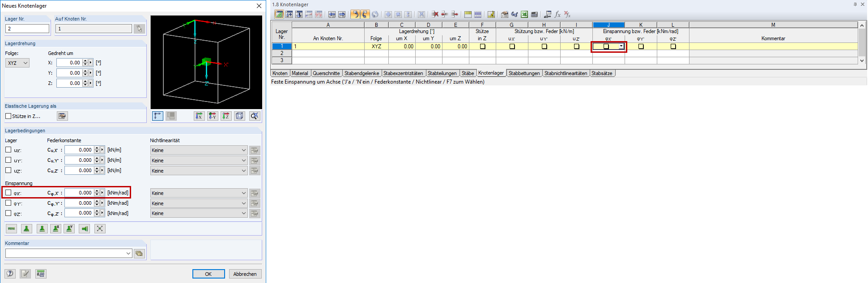The image size is (868, 283).
Task: Switch to the Material tab
Action: (x=300, y=73)
